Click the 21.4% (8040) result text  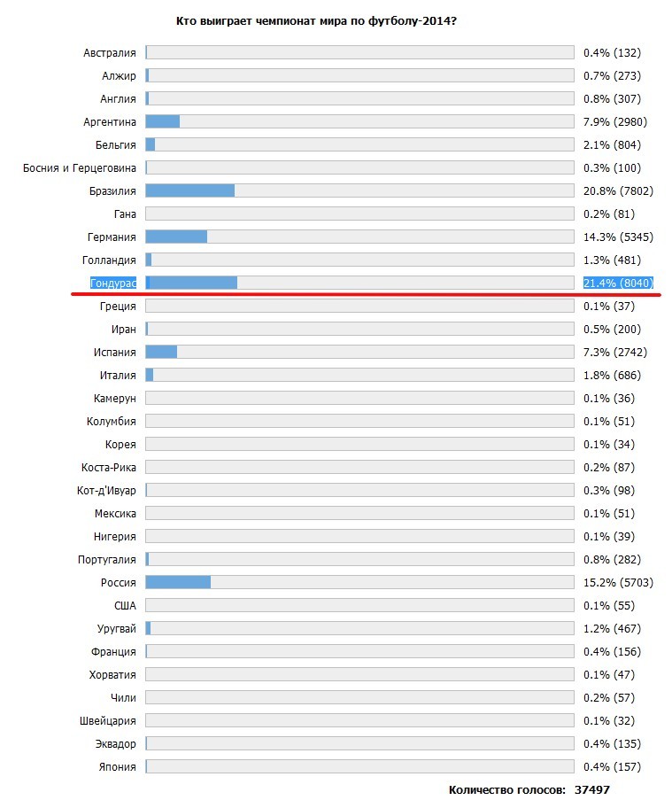tap(618, 283)
